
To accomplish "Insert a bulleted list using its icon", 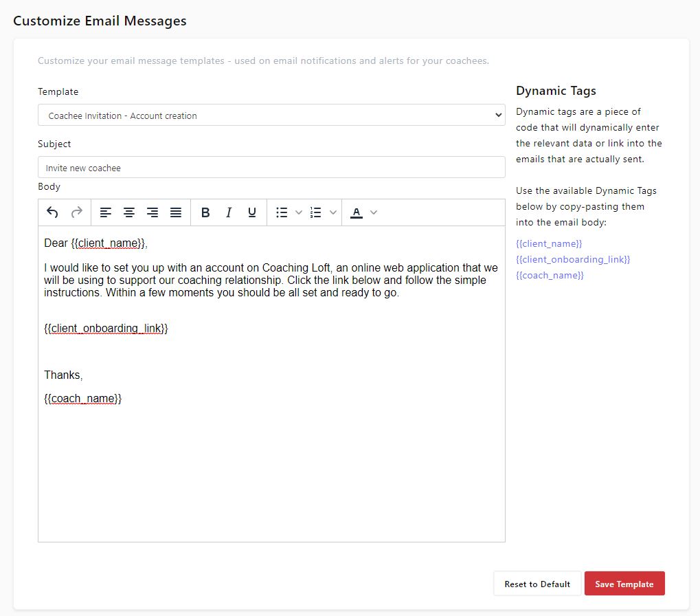I will pyautogui.click(x=282, y=212).
